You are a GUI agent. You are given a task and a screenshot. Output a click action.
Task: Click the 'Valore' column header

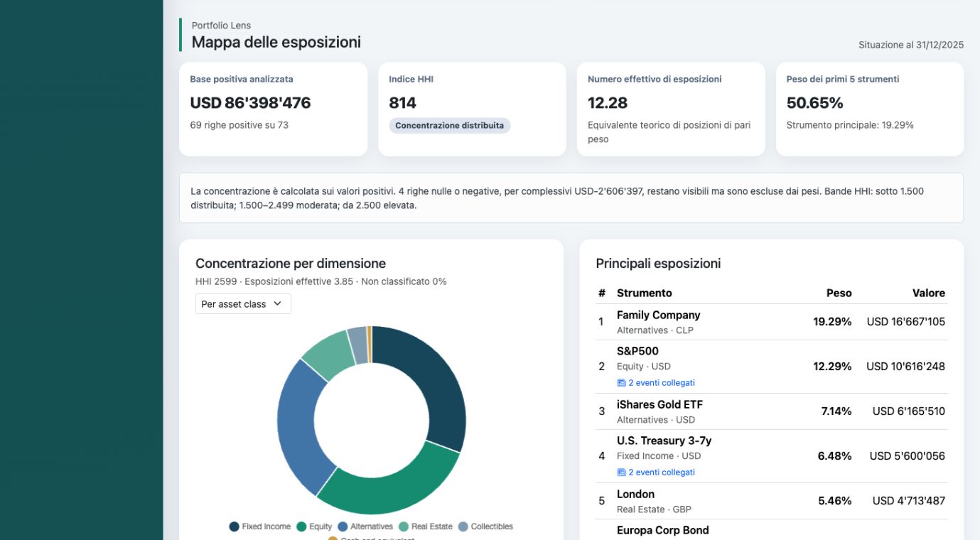929,293
